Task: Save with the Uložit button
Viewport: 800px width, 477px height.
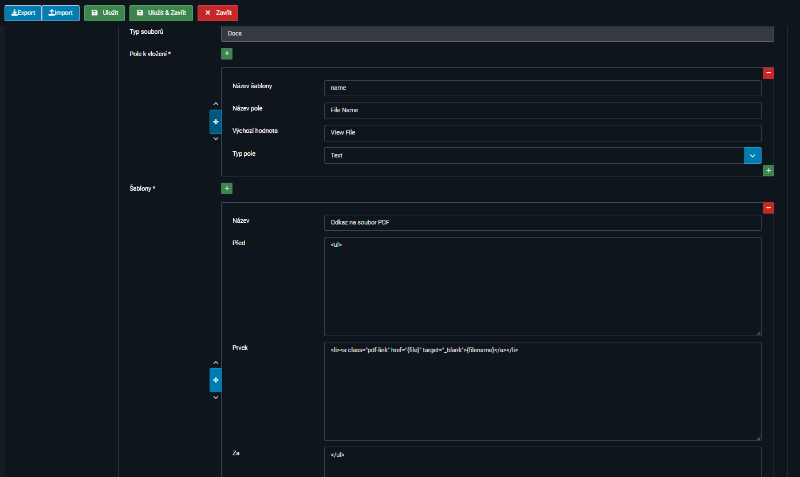Action: 104,13
